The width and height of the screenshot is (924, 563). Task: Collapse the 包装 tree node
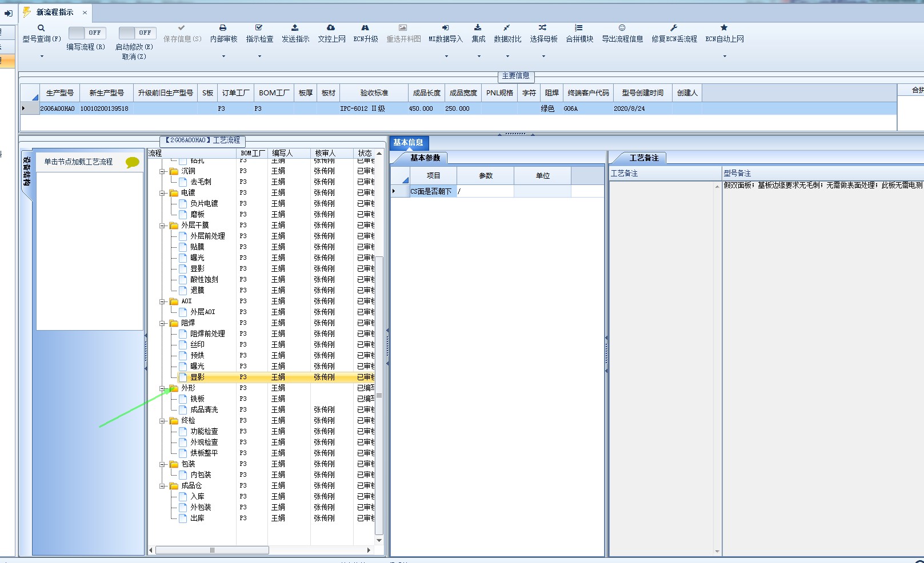[162, 464]
